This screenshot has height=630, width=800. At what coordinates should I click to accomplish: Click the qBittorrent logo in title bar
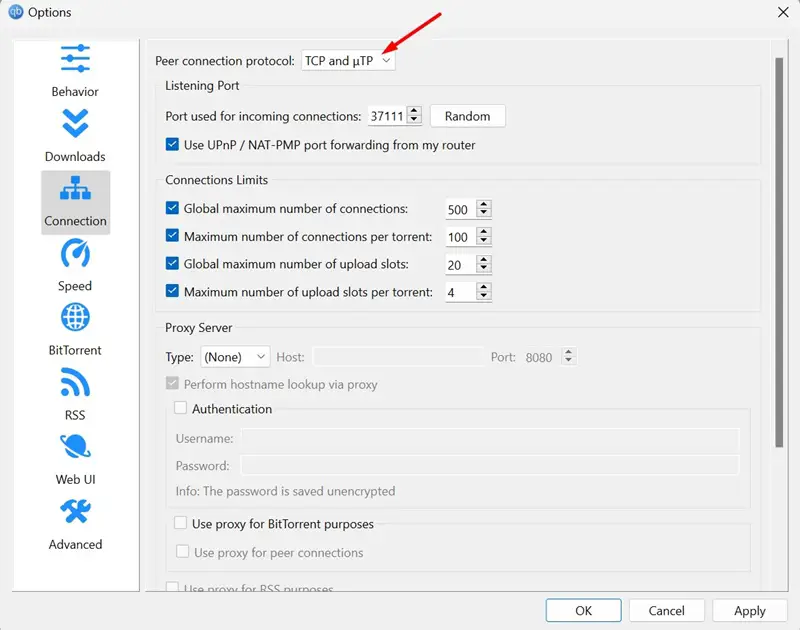point(15,12)
